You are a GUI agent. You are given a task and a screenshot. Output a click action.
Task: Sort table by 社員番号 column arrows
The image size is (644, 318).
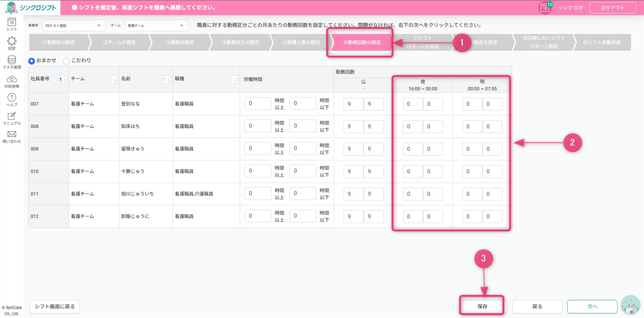click(x=63, y=79)
